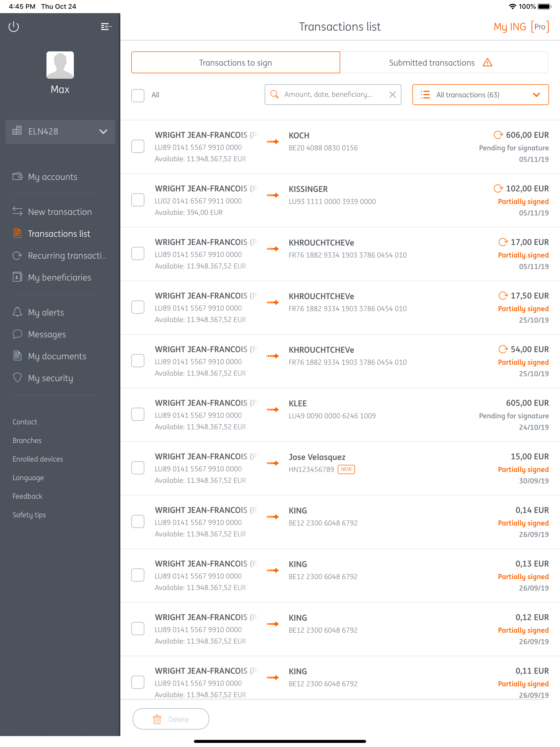This screenshot has width=560, height=747.
Task: Open Language settings
Action: tap(28, 477)
